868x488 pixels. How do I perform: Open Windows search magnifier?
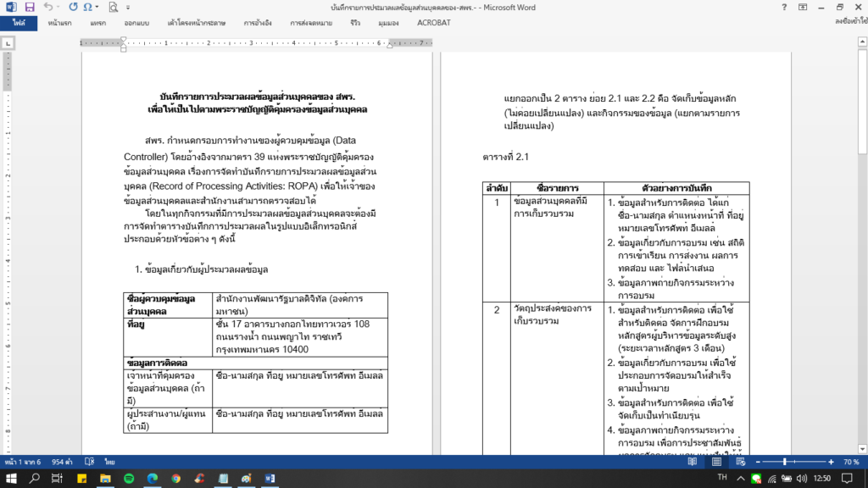tap(34, 479)
